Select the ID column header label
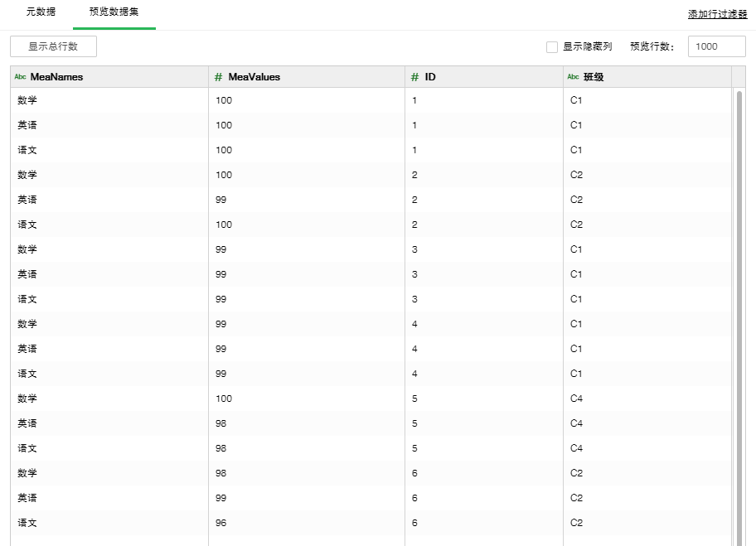The width and height of the screenshot is (756, 546). pos(430,77)
